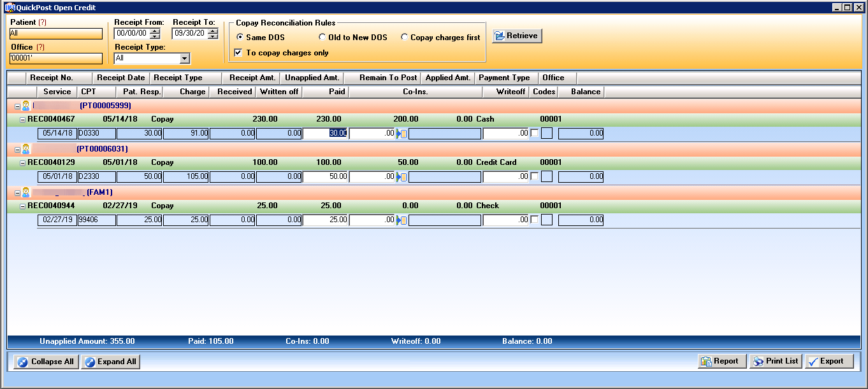
Task: Click the Receipt To date spinner
Action: (x=213, y=34)
